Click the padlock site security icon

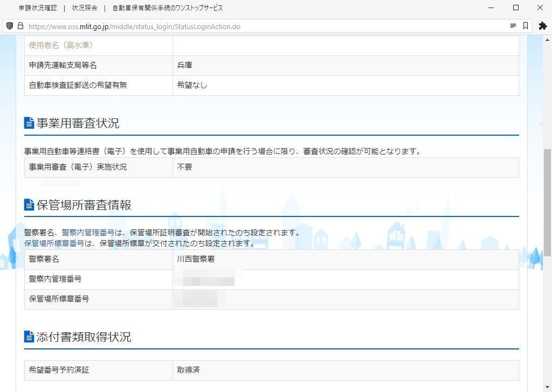(x=20, y=26)
